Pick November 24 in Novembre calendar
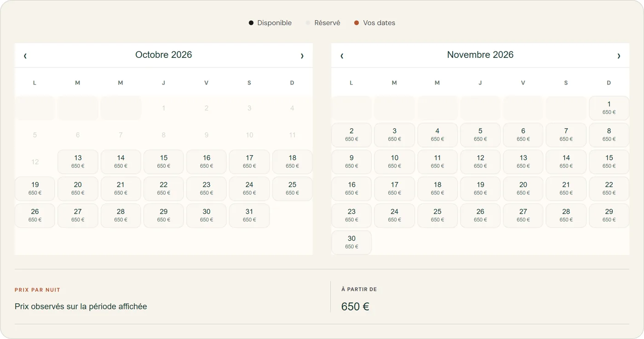Image resolution: width=644 pixels, height=339 pixels. click(394, 215)
